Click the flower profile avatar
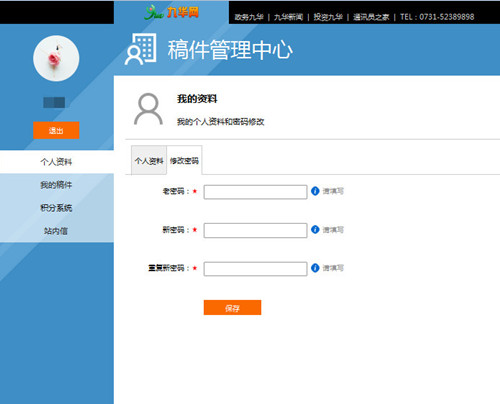 56,58
